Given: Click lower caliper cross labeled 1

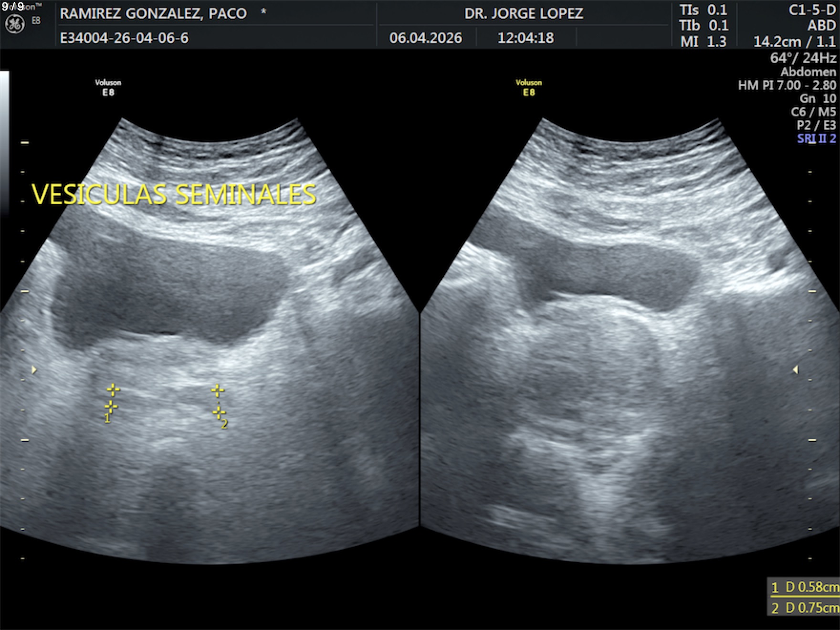Looking at the screenshot, I should [111, 407].
